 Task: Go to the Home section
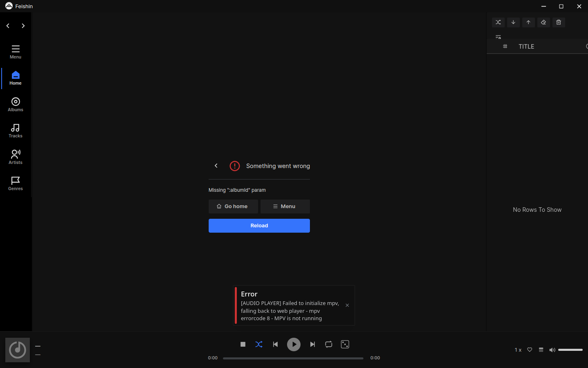(x=16, y=78)
